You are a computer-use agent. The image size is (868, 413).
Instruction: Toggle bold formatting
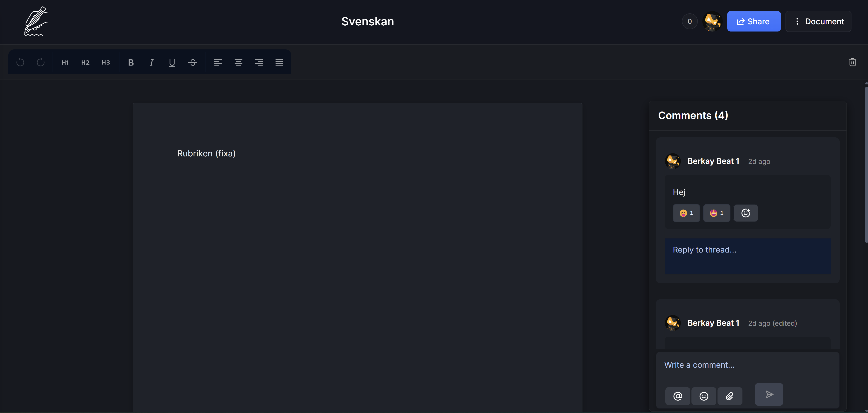[131, 62]
